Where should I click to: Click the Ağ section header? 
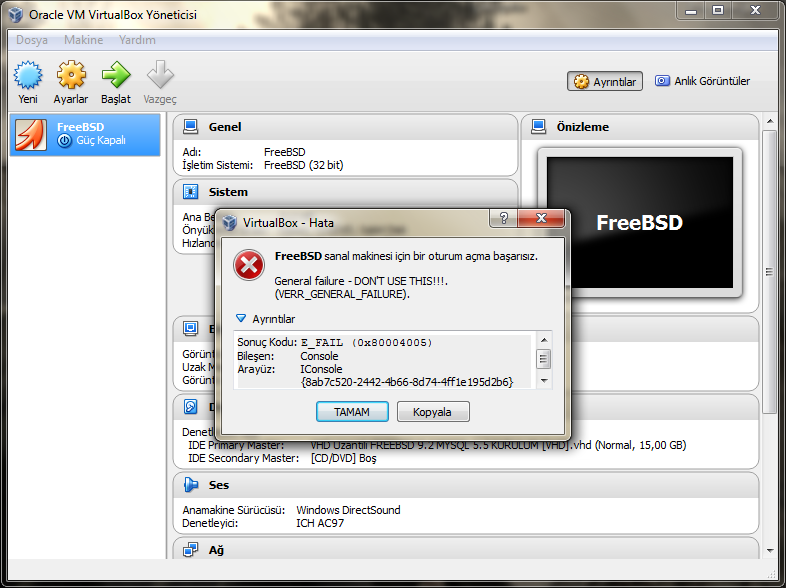pyautogui.click(x=466, y=549)
